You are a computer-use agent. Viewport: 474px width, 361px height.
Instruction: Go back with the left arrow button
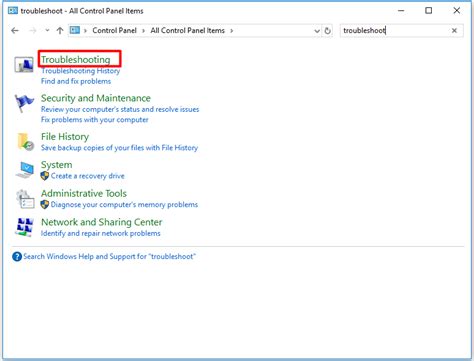coord(15,31)
